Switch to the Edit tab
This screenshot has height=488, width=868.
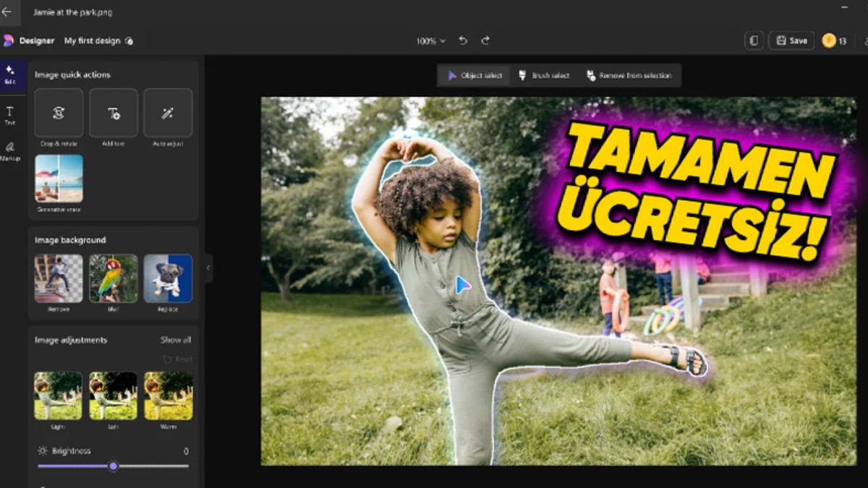(10, 74)
